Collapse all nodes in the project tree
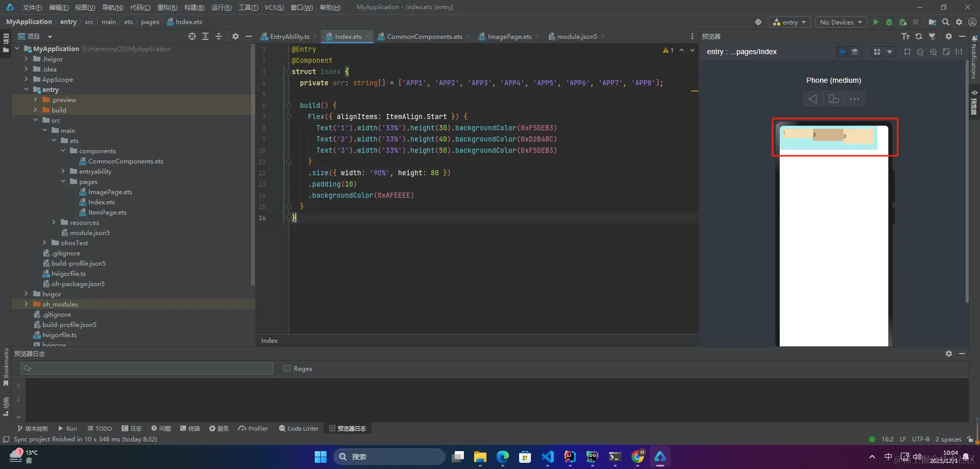Screen dimensions: 980x469 219,36
